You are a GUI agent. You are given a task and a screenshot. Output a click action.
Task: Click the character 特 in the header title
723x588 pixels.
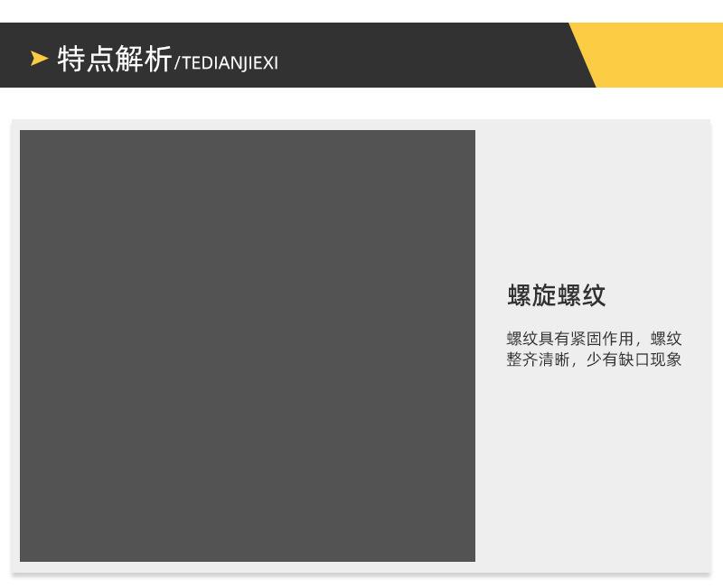pyautogui.click(x=71, y=59)
